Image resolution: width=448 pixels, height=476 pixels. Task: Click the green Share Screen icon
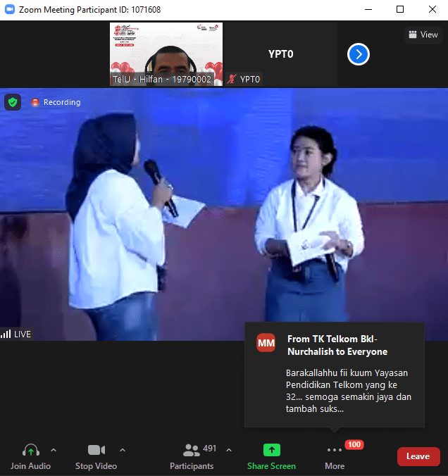point(271,451)
